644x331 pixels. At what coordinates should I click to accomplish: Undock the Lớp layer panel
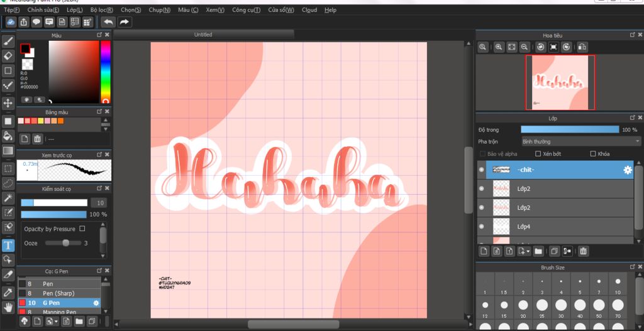(633, 117)
